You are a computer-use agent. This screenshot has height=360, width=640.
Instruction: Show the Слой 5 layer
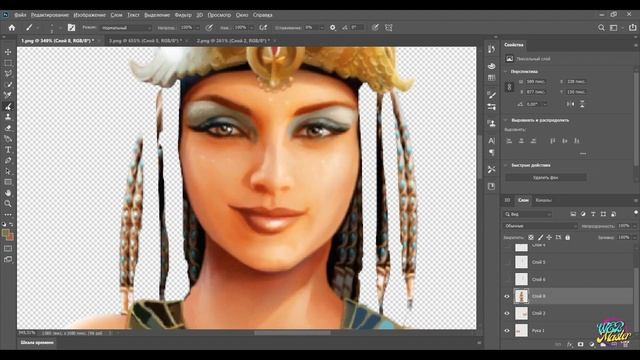tap(507, 262)
